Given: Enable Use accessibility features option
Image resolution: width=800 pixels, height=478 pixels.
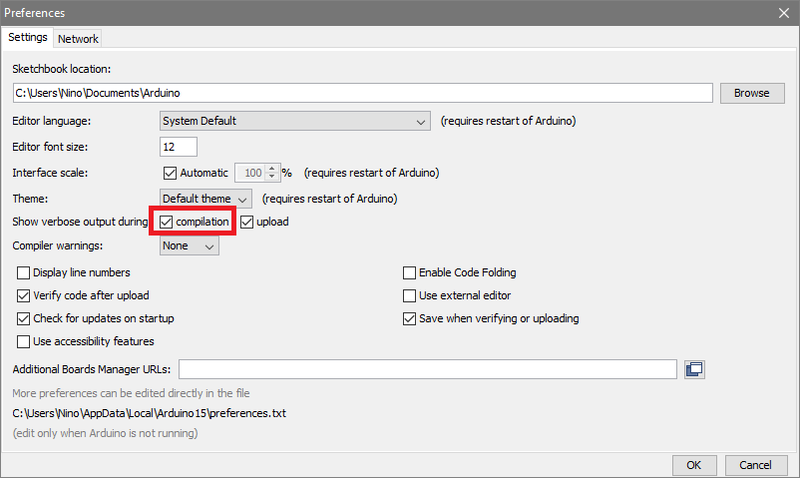Looking at the screenshot, I should 24,342.
